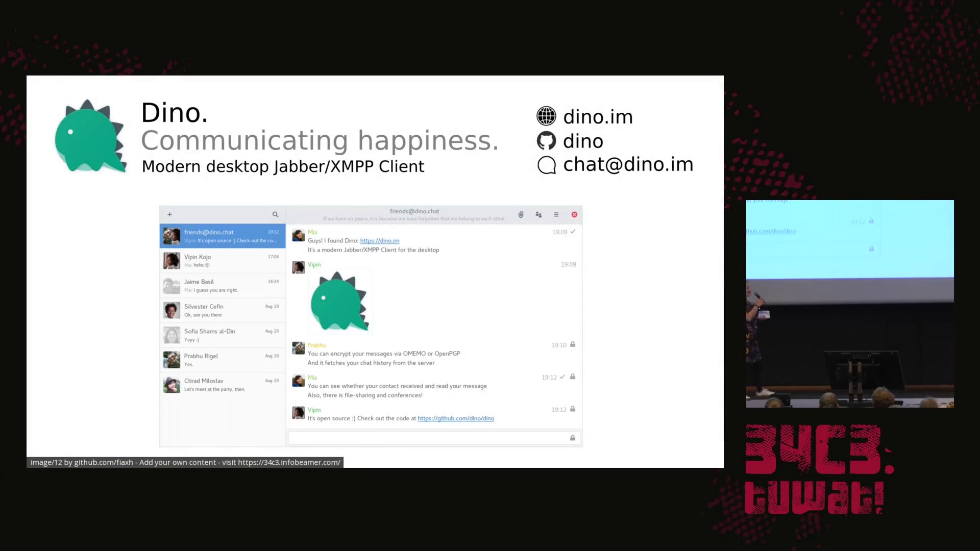Click the lock icon on Mia's 19:12 message
Image resolution: width=980 pixels, height=551 pixels.
573,377
